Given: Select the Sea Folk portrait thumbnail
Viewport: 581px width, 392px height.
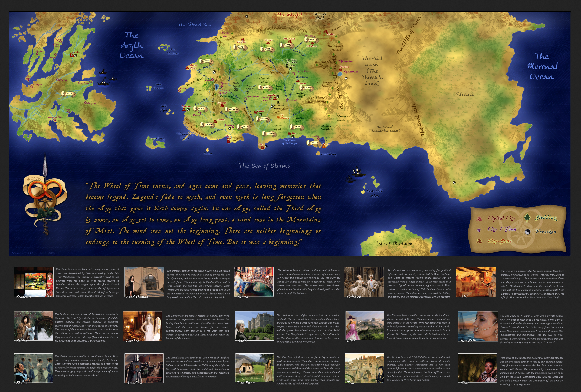Looking at the screenshot, I should coord(478,326).
